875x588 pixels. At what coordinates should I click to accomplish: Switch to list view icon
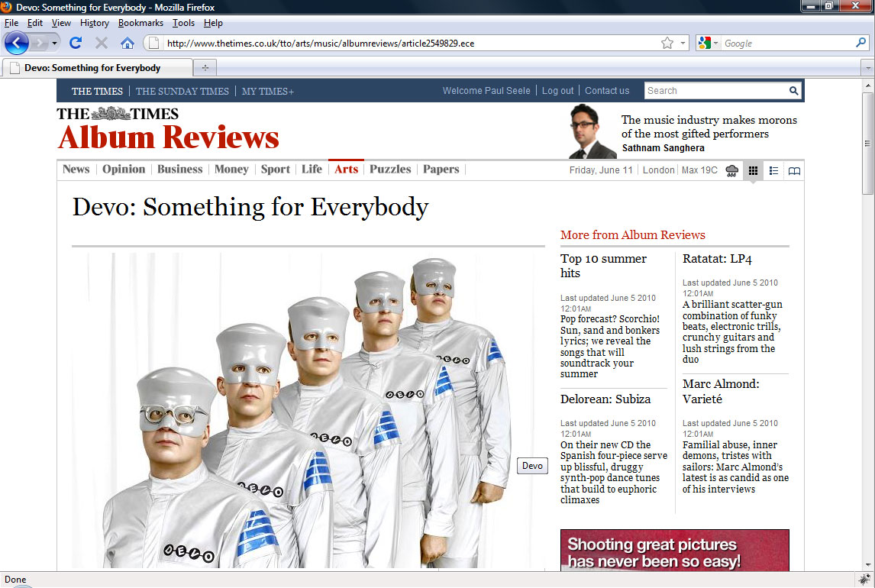pyautogui.click(x=773, y=171)
